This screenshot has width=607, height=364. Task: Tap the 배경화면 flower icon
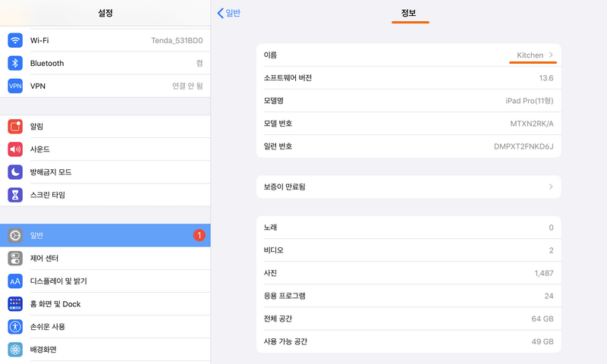coord(15,350)
